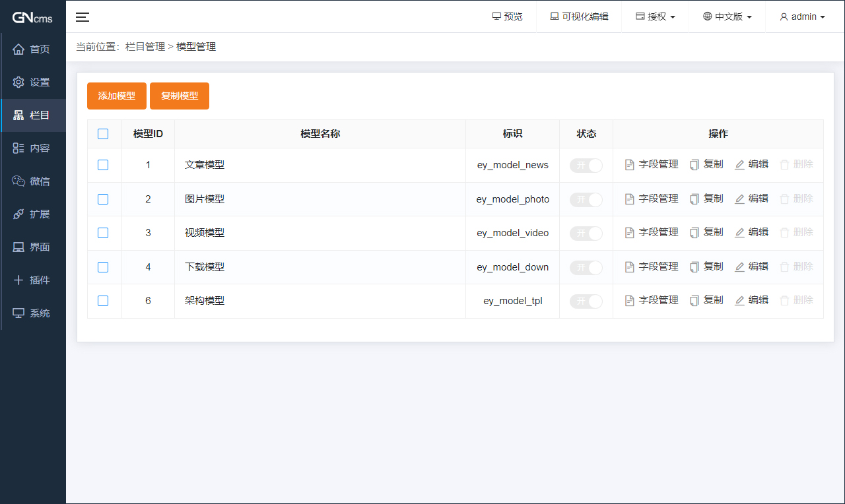Select the select-all checkbox in the table header
The height and width of the screenshot is (504, 845).
click(x=103, y=133)
